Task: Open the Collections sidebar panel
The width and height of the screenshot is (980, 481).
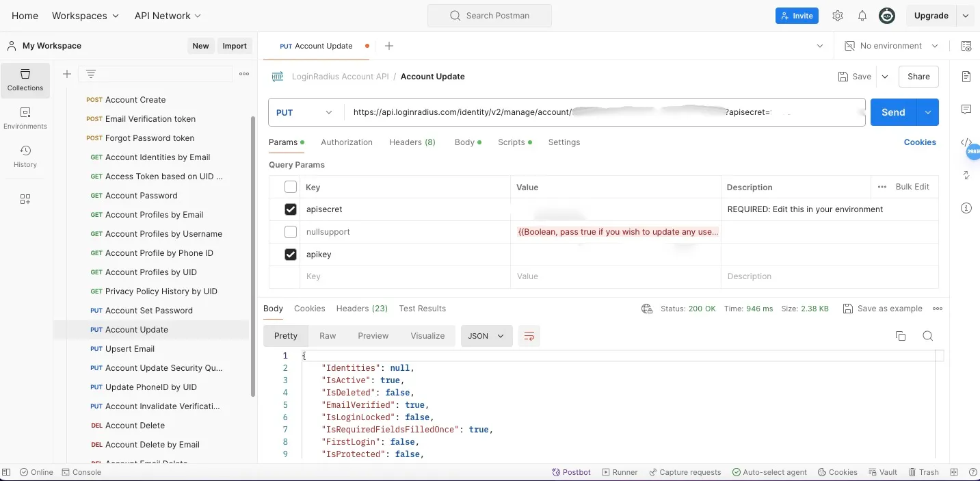Action: 25,80
